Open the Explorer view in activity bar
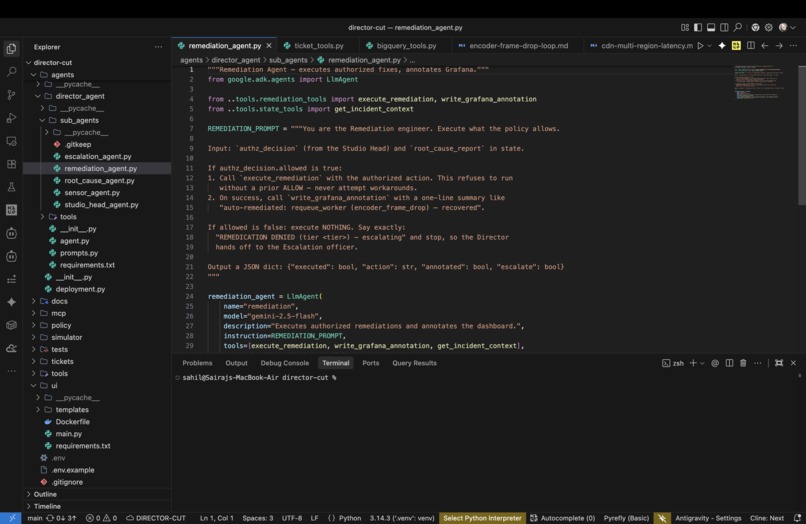Screen dimensions: 806x524 tap(11, 49)
